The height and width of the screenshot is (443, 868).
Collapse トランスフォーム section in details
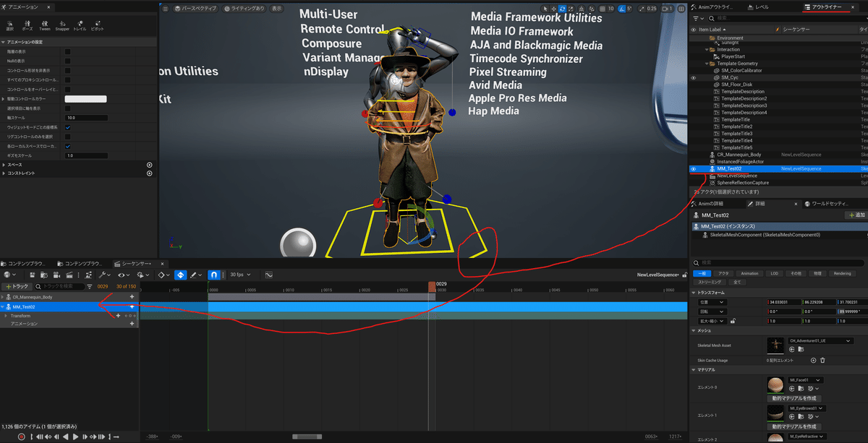(694, 293)
